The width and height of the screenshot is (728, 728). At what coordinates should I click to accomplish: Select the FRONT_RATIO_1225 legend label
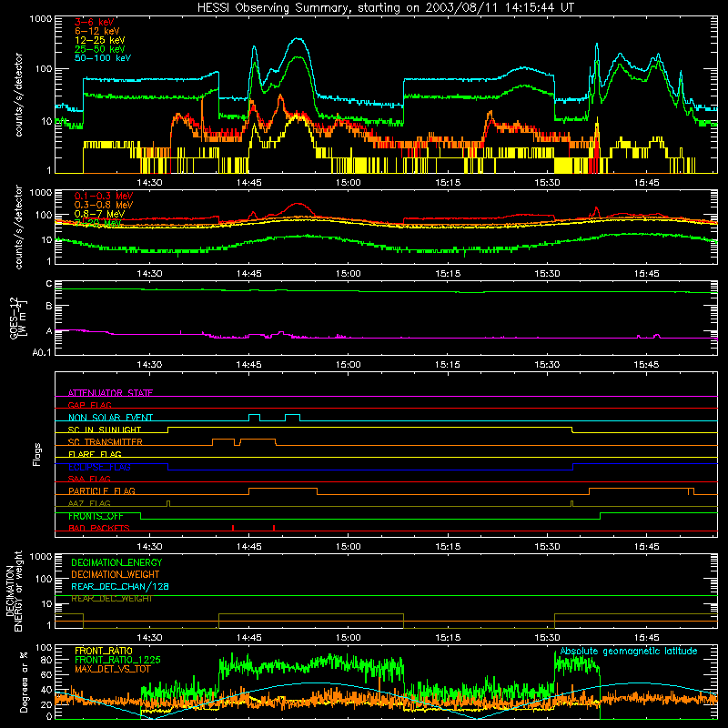117,660
